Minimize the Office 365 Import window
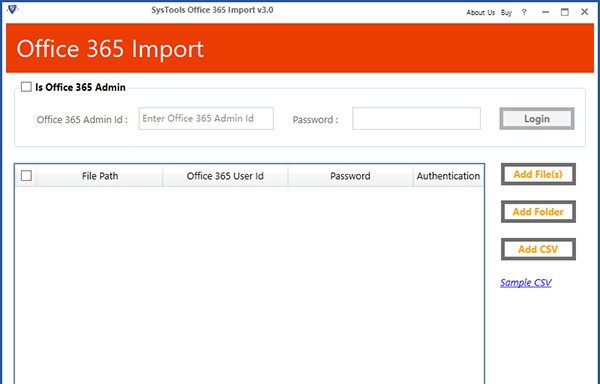This screenshot has height=384, width=600. coord(546,12)
